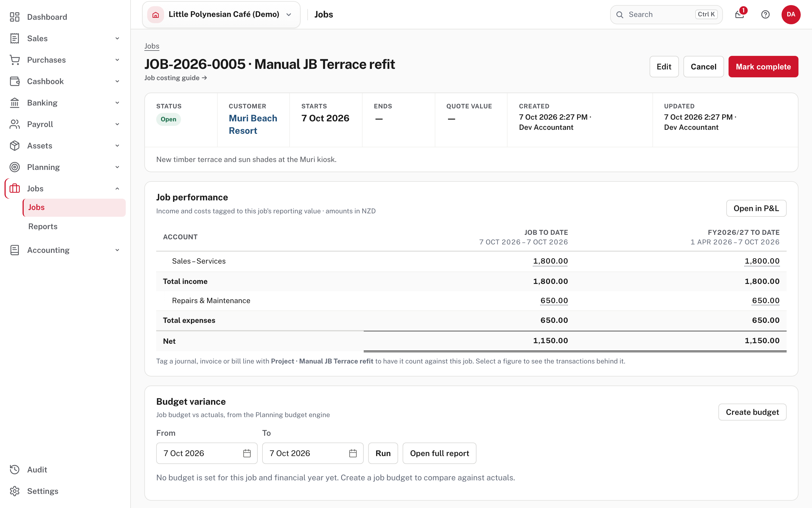Click the Purchases cart icon

click(14, 60)
